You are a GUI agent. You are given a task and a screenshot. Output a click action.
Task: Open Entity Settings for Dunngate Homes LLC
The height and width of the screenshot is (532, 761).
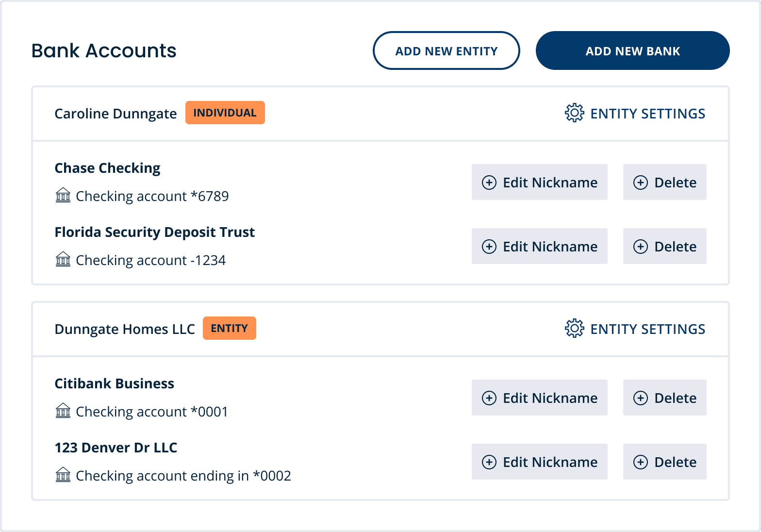(x=635, y=329)
